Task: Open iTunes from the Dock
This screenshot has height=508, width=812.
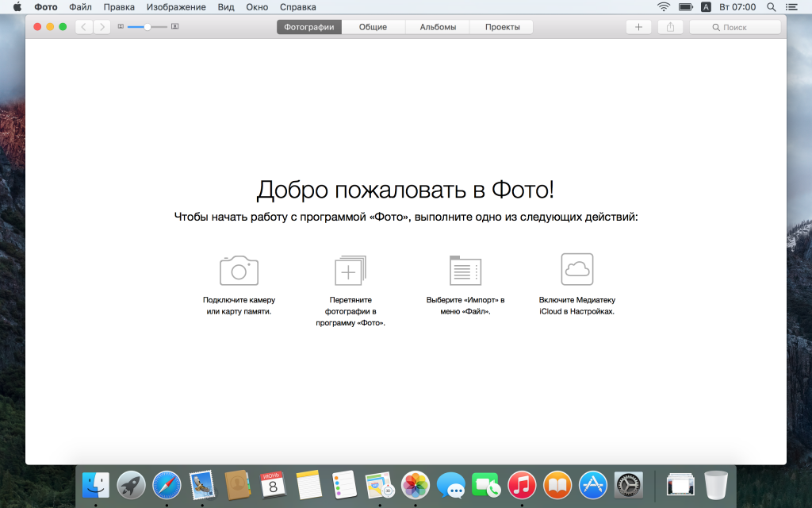Action: [522, 483]
